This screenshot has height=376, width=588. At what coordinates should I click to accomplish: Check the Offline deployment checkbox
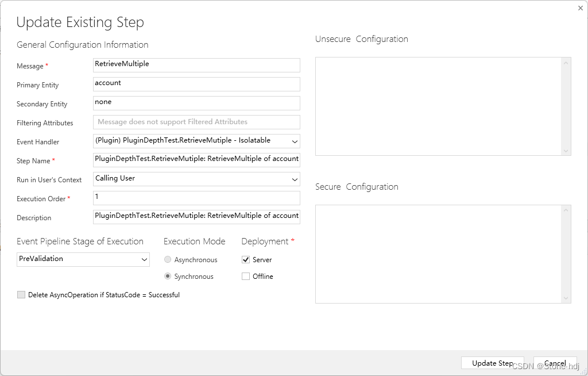click(x=246, y=276)
